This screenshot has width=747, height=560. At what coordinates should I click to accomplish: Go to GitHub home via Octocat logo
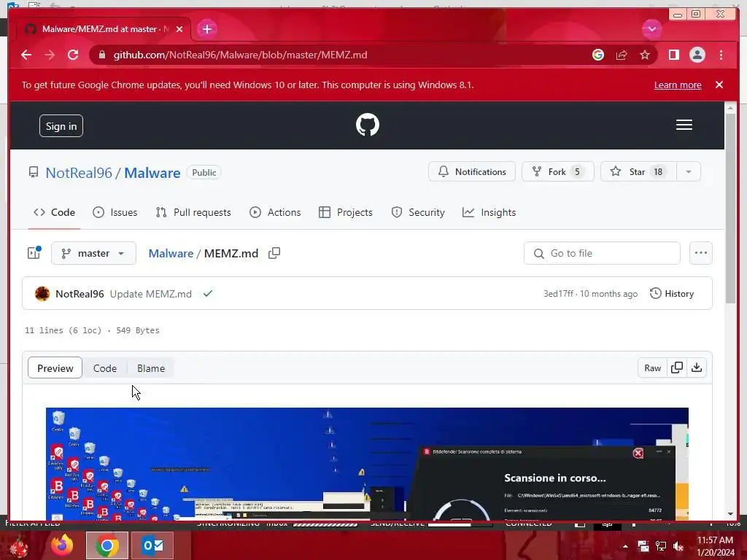click(x=368, y=125)
